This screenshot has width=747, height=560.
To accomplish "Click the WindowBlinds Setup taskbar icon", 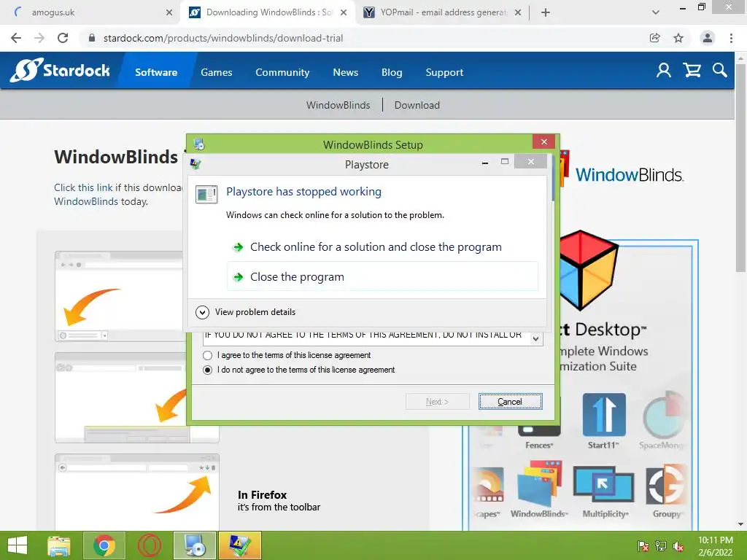I will [194, 545].
